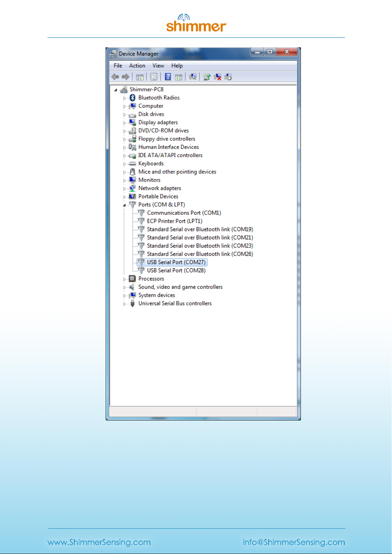This screenshot has height=554, width=392.
Task: Open Properties via the toolbar sheet icon
Action: (154, 77)
